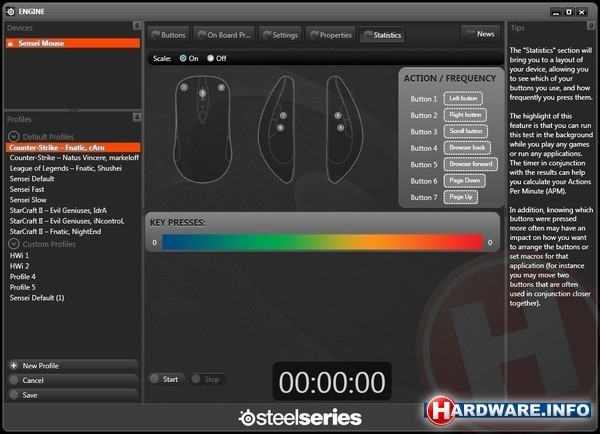Click upper side button on left-side mouse view

click(x=283, y=115)
